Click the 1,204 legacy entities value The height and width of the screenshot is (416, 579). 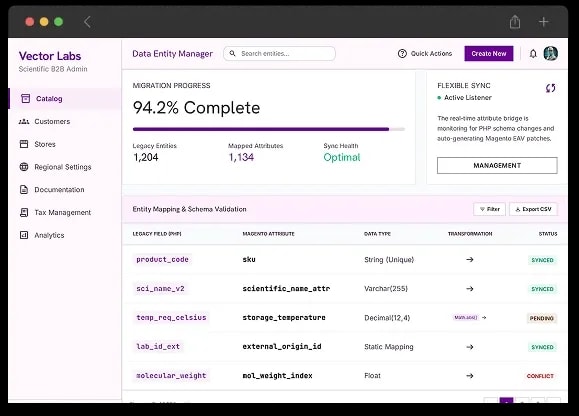(145, 157)
